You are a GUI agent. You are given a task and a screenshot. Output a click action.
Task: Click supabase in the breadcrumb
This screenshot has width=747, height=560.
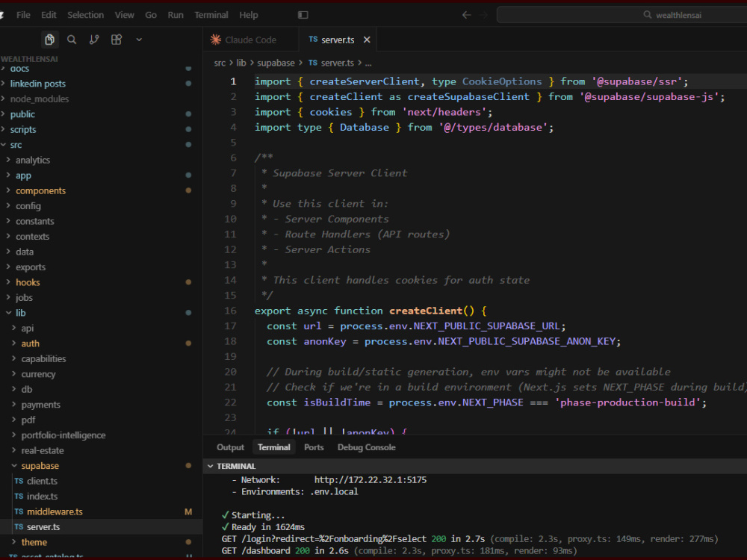pyautogui.click(x=276, y=63)
